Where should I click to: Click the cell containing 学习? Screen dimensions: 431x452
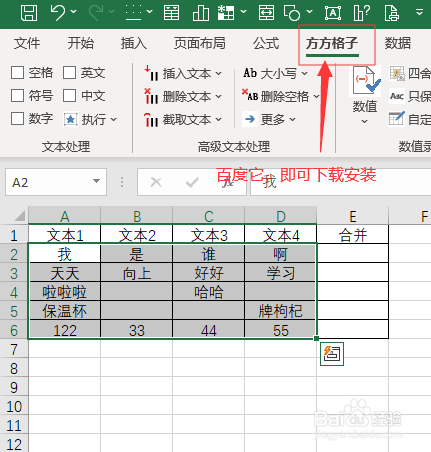281,273
